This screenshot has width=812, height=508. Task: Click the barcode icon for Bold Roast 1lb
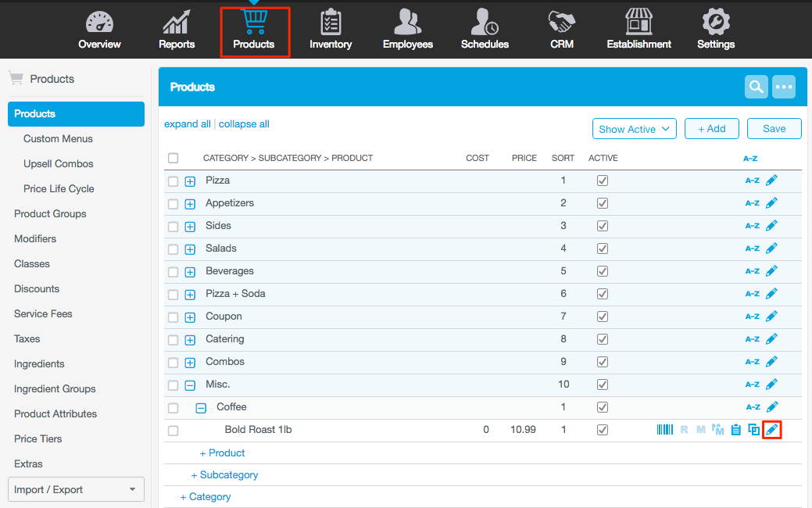(664, 430)
